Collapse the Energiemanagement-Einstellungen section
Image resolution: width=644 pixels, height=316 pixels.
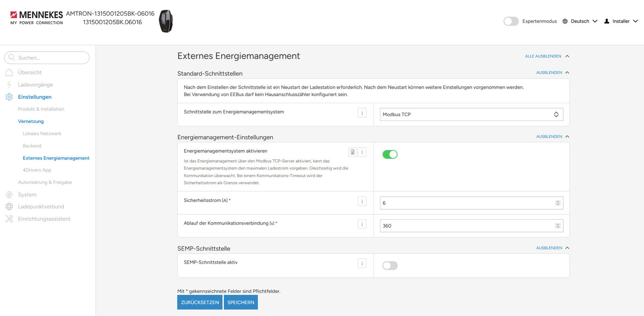[x=553, y=137]
